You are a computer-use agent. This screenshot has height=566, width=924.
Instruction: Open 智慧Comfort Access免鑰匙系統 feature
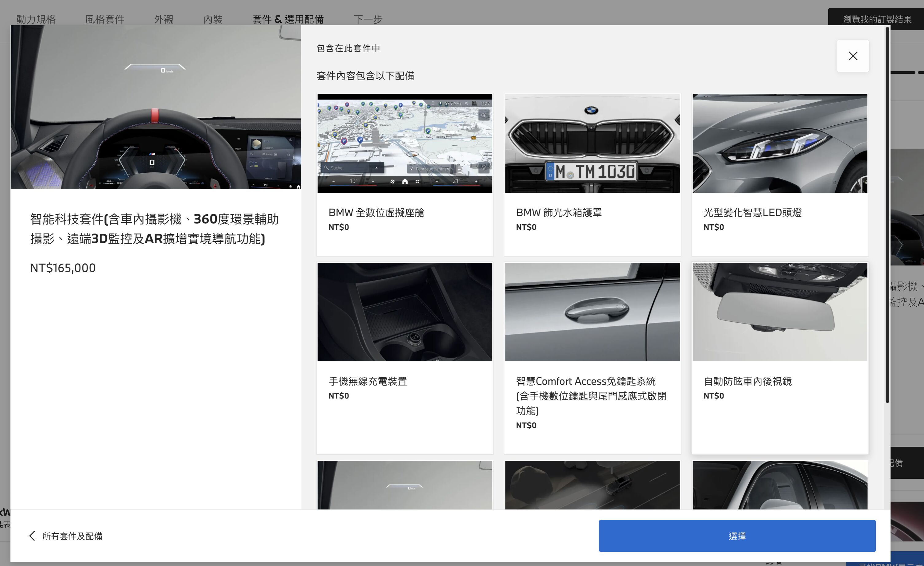click(592, 312)
